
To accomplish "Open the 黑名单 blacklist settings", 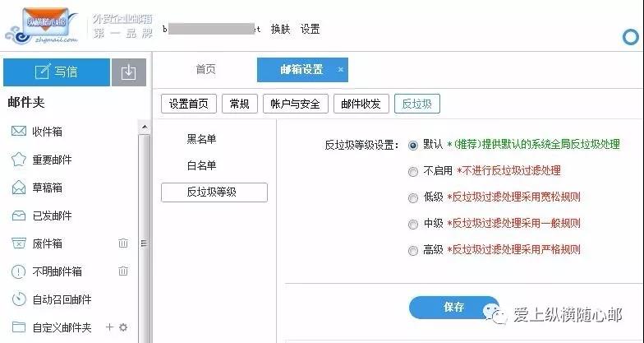I will [x=201, y=139].
